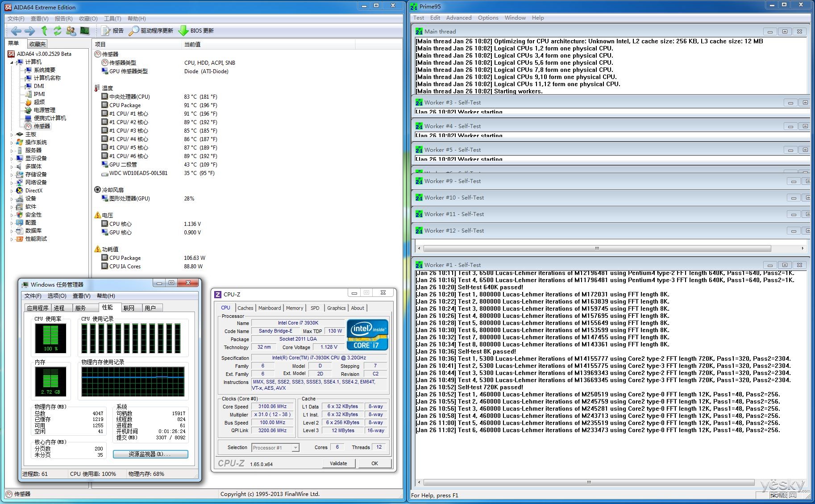This screenshot has width=815, height=504.
Task: Click the green Up-level arrow icon
Action: pos(44,31)
